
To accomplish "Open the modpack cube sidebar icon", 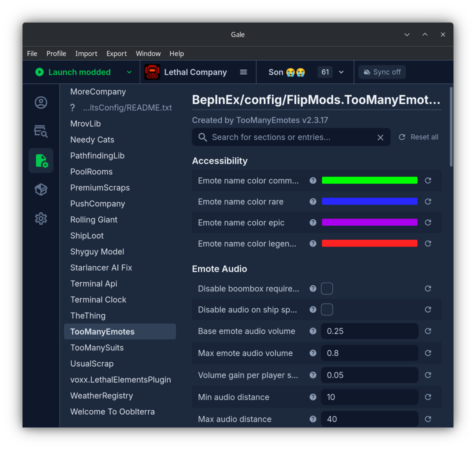I will coord(41,190).
